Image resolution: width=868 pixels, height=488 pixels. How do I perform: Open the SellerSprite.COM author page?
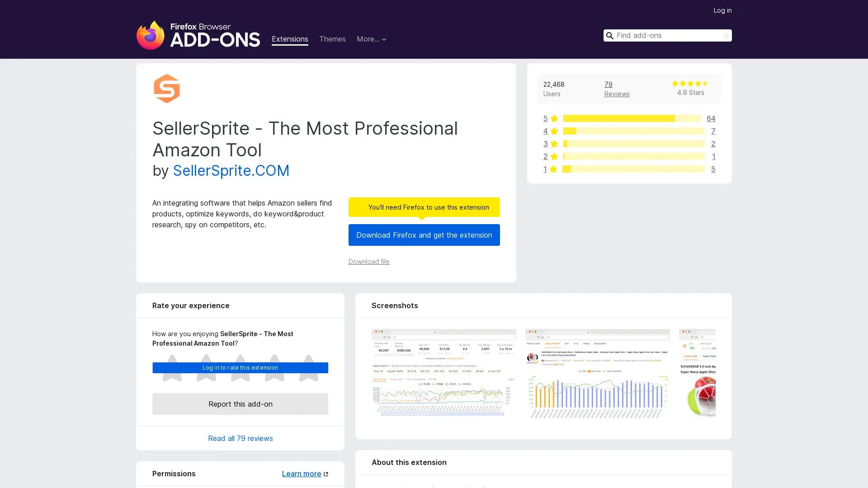pyautogui.click(x=231, y=170)
